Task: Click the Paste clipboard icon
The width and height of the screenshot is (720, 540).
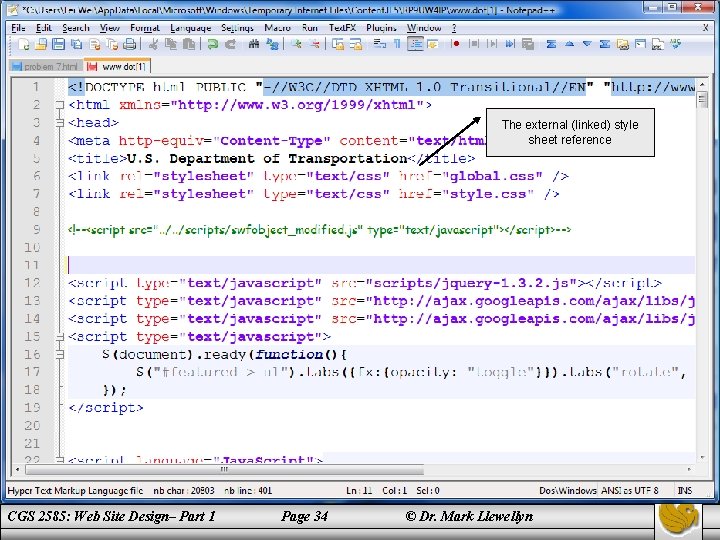Action: point(189,45)
